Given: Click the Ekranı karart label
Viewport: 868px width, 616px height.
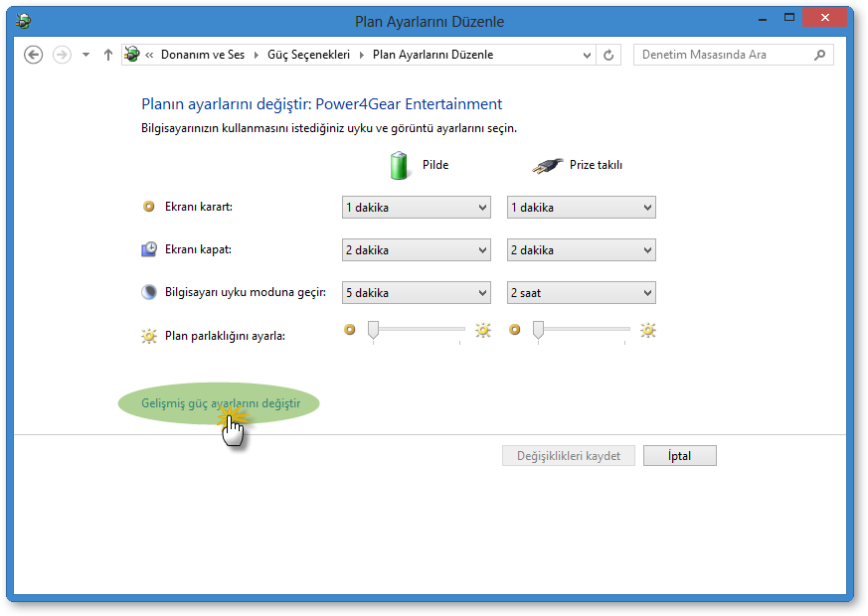Looking at the screenshot, I should pyautogui.click(x=199, y=207).
